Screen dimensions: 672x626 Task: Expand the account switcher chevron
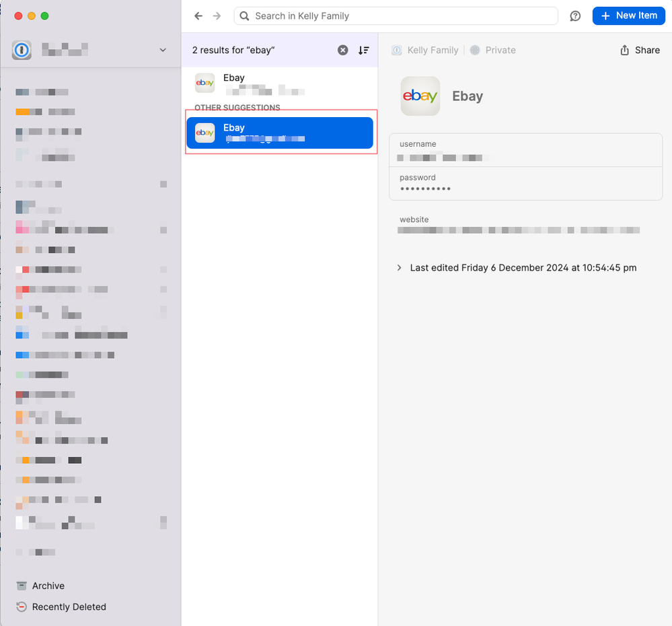pos(163,50)
